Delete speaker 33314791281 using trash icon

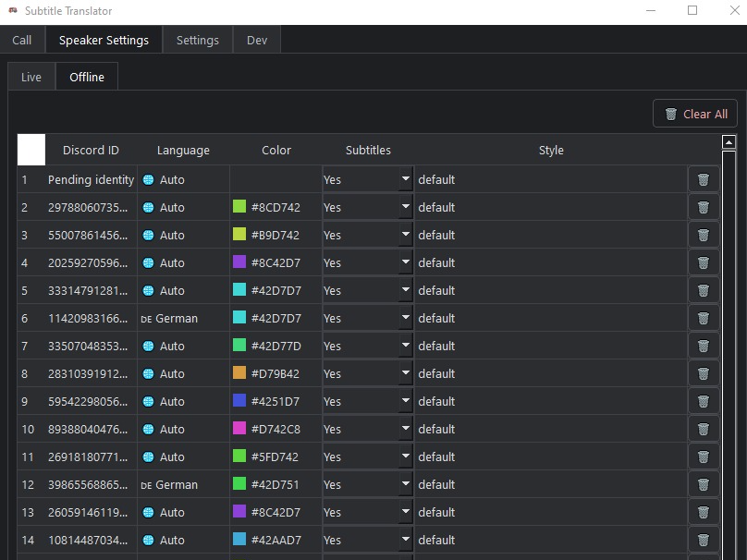704,290
